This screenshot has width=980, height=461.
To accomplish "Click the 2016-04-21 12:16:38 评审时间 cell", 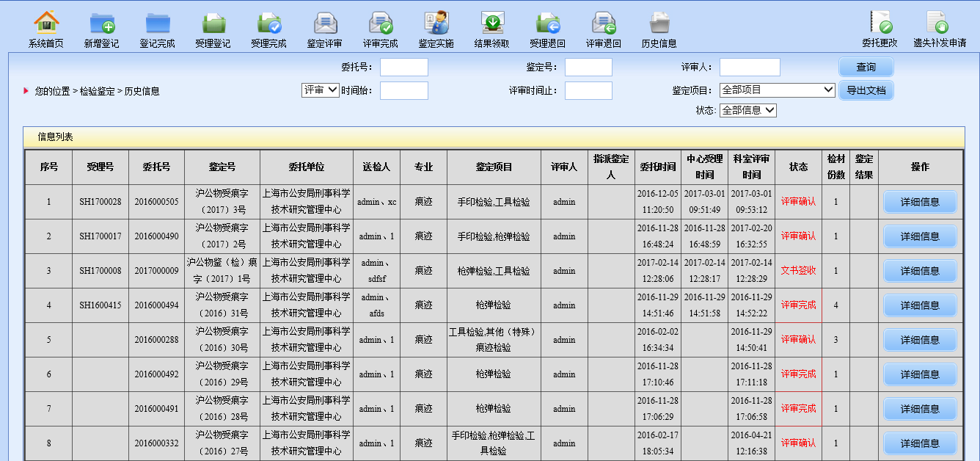I will 751,443.
